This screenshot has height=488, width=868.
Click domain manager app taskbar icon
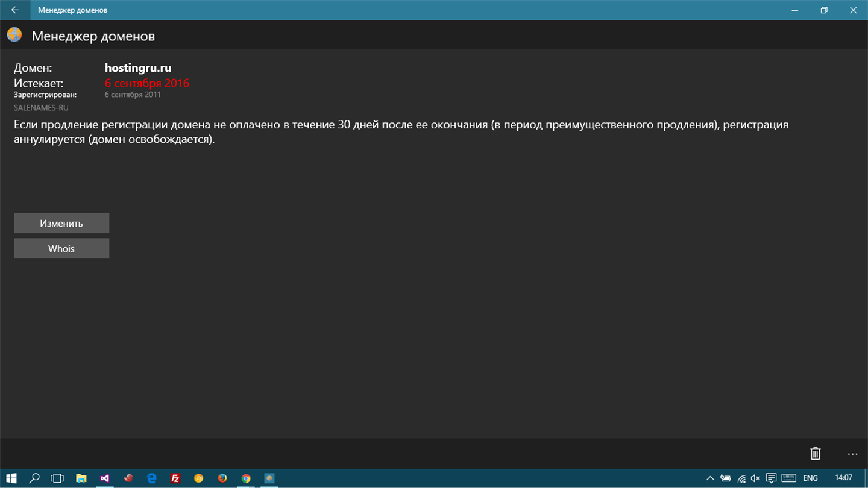(x=269, y=478)
